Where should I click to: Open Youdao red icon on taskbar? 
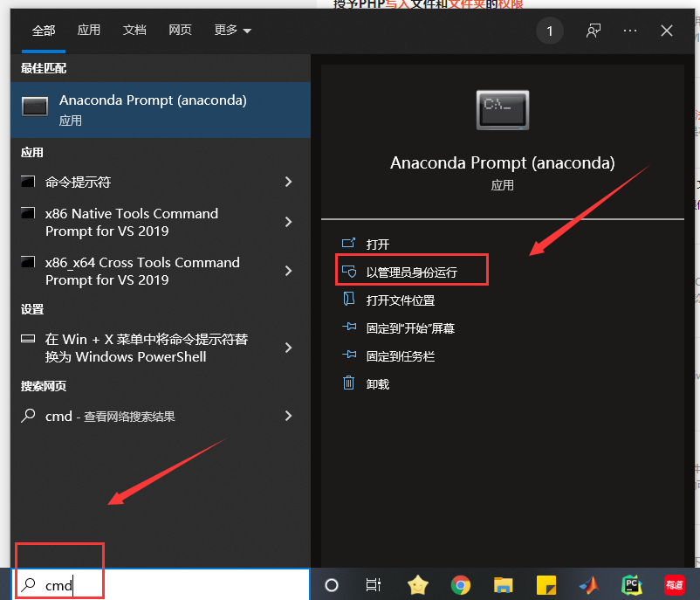click(675, 585)
